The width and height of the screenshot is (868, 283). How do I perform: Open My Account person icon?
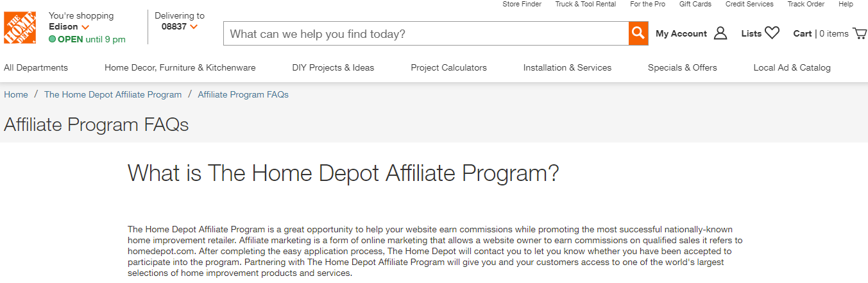720,33
